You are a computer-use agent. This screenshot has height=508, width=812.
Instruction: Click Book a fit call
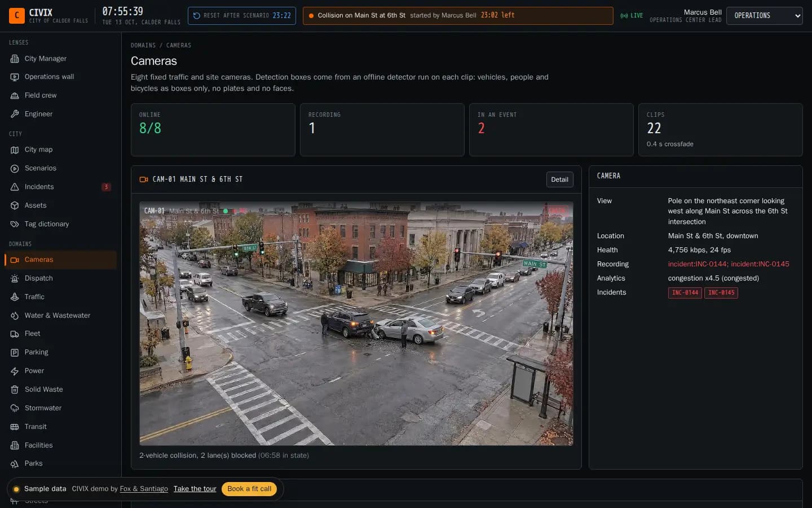click(x=249, y=489)
